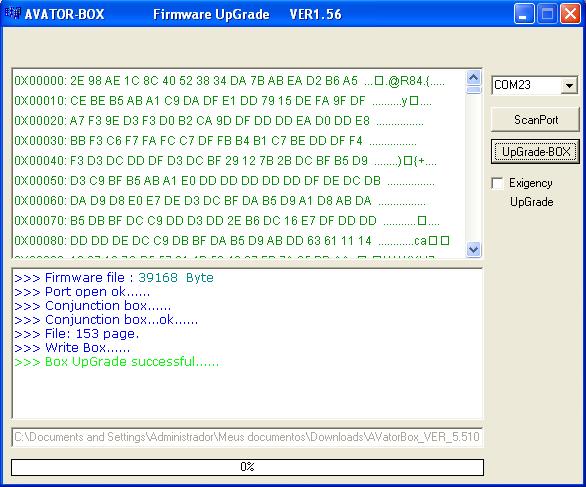The width and height of the screenshot is (586, 487).
Task: Click the 0% progress bar
Action: click(247, 467)
